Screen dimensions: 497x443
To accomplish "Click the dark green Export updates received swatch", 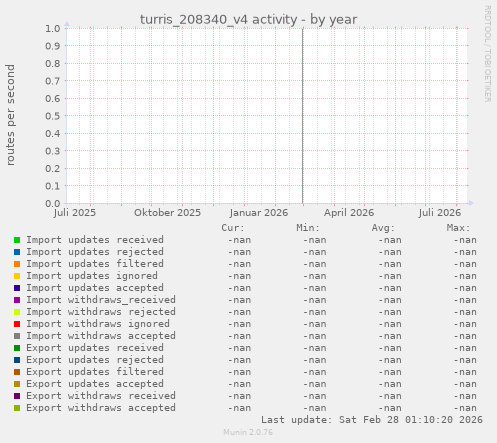I will click(x=17, y=348).
